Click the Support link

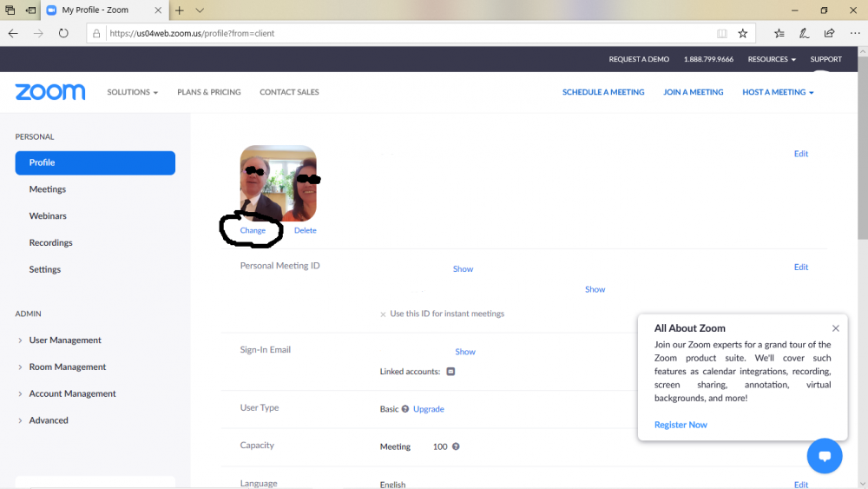(x=826, y=59)
